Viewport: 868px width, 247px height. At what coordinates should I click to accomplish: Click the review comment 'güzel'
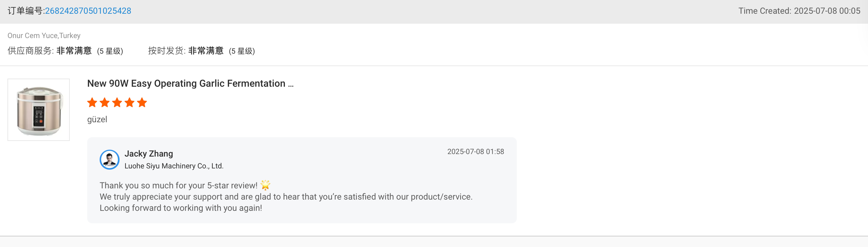(x=97, y=119)
